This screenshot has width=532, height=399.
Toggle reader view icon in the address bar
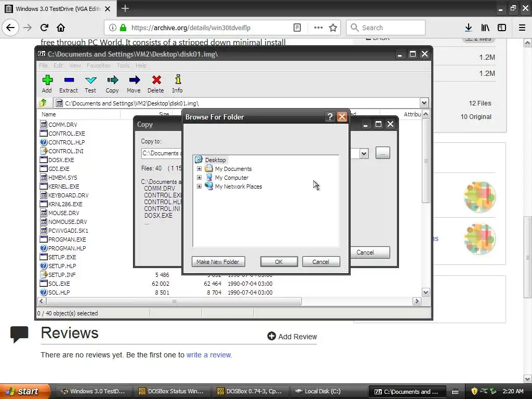pyautogui.click(x=297, y=28)
